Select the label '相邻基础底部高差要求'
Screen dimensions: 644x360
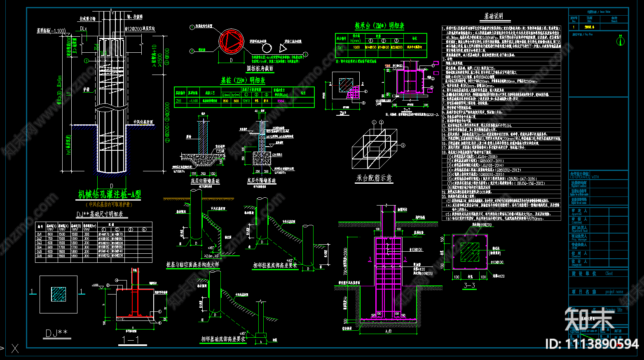click(x=223, y=339)
